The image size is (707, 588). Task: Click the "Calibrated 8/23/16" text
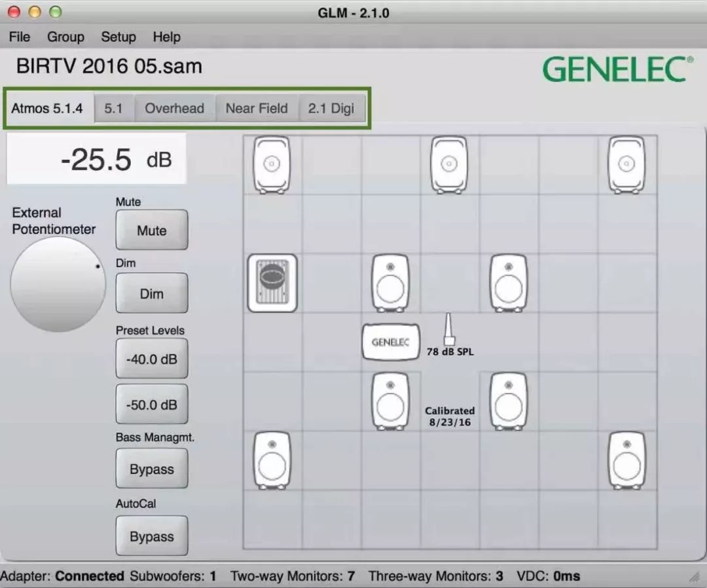click(x=450, y=416)
